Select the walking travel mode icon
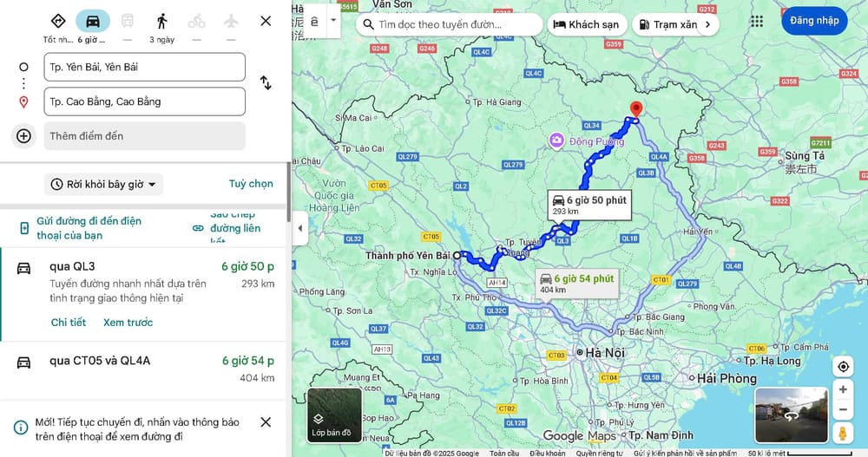 pyautogui.click(x=161, y=21)
